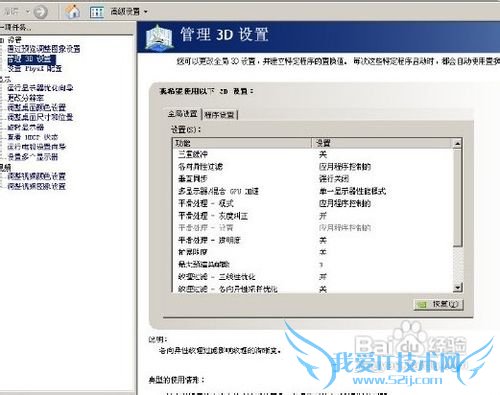The height and width of the screenshot is (395, 500).
Task: Select the 纹理过滤 - 各向异性采样优化 row
Action: pyautogui.click(x=313, y=289)
